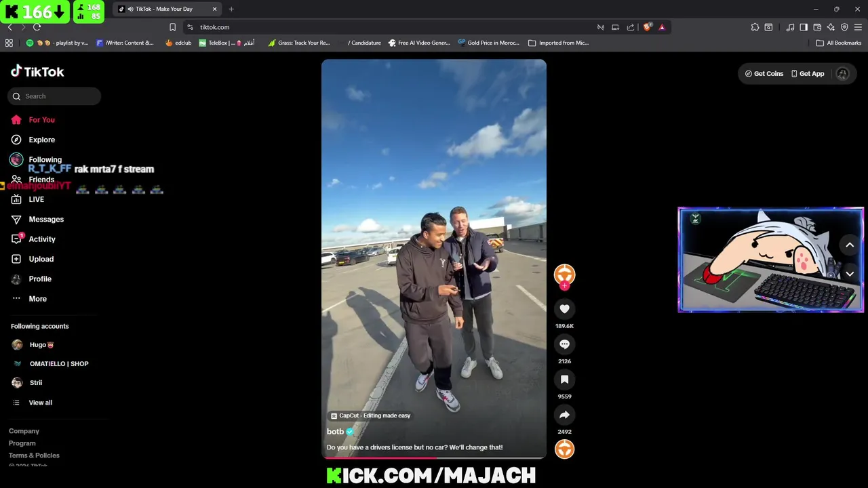Image resolution: width=868 pixels, height=488 pixels.
Task: Open the Extensions puzzle icon
Action: 755,27
